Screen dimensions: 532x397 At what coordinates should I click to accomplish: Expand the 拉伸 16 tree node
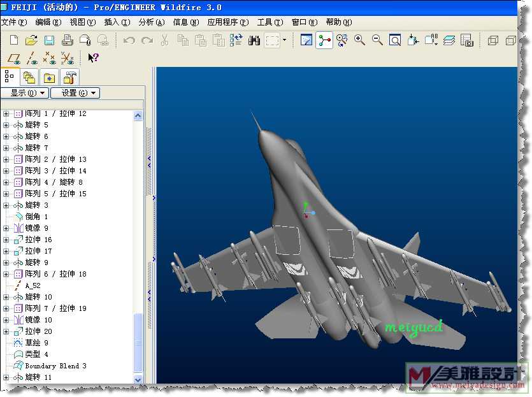tap(6, 240)
